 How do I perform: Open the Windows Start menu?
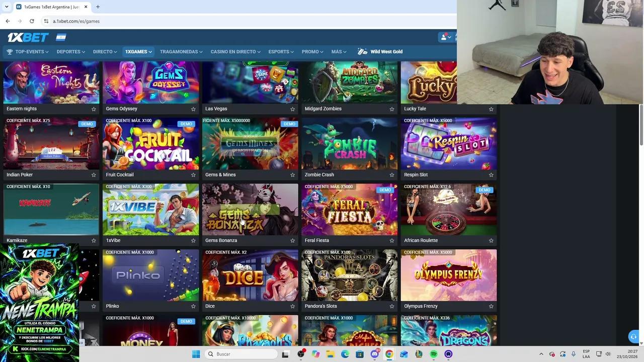click(x=196, y=354)
